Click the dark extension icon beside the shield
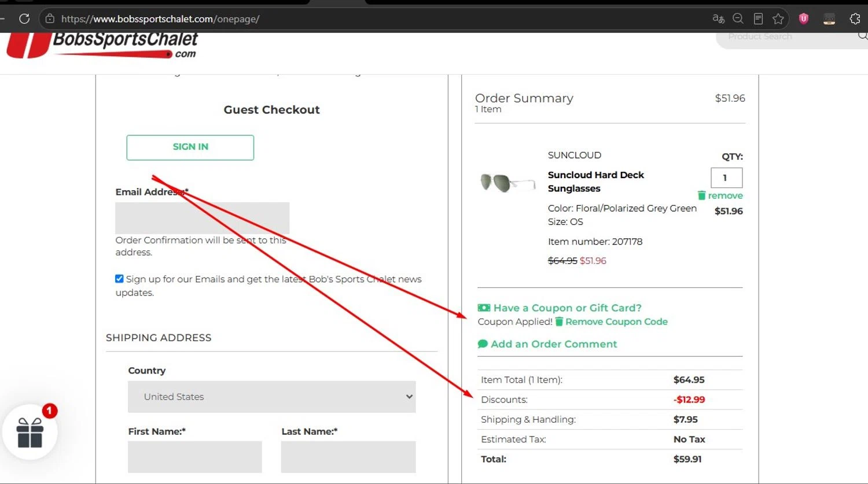 829,19
